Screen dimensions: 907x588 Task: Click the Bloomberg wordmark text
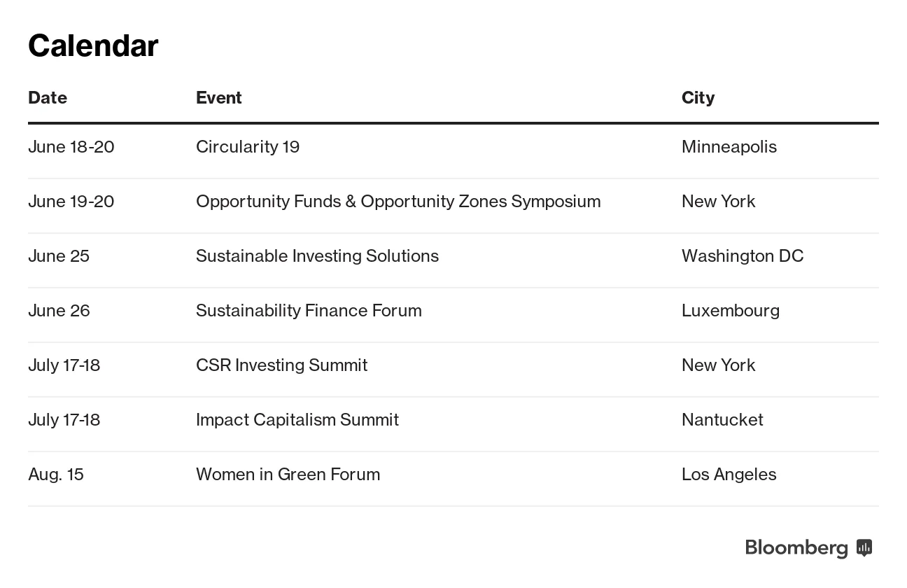pyautogui.click(x=796, y=547)
